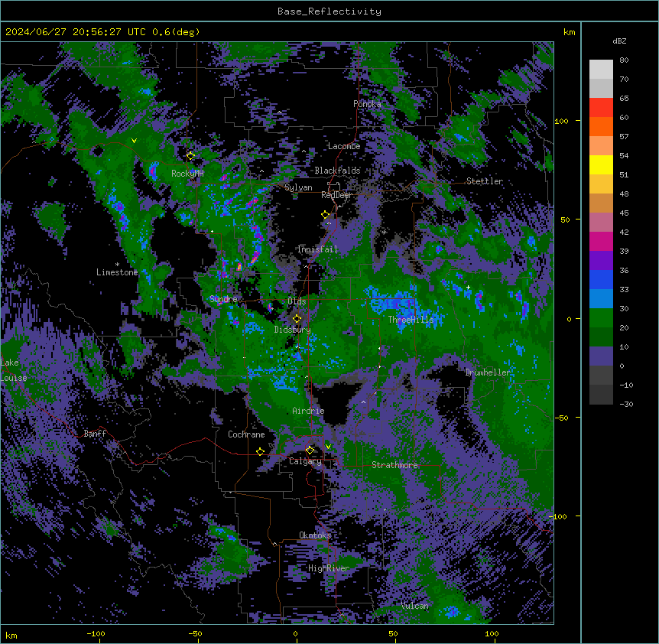
Task: Select the yellow diamond marker above Calgary label
Action: 310,450
